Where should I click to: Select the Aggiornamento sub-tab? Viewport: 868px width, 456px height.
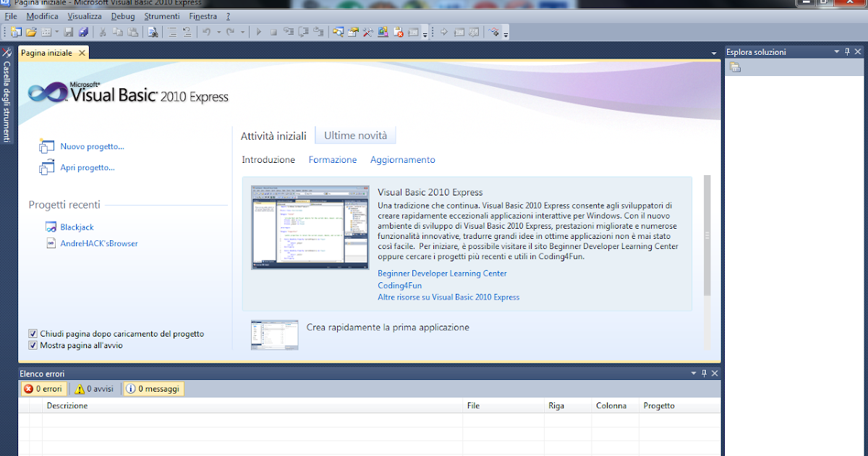click(x=403, y=160)
